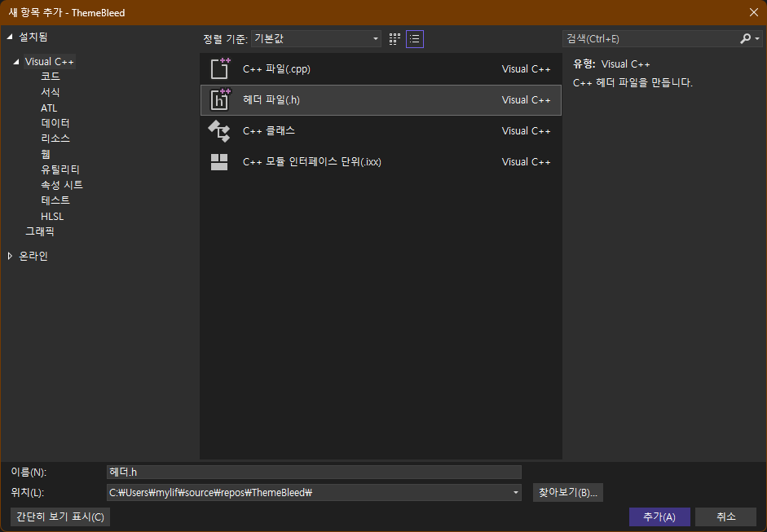
Task: Focus the 위치(L) path field
Action: click(x=314, y=492)
